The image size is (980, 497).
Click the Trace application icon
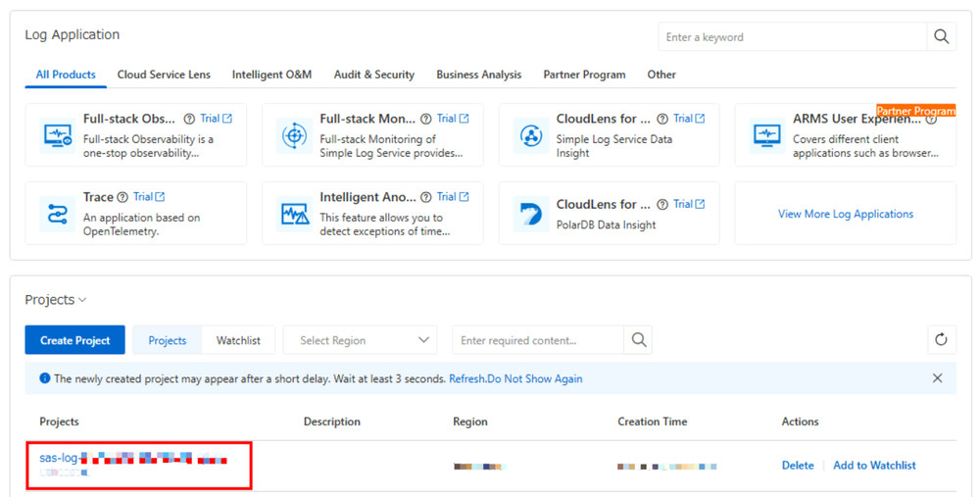pyautogui.click(x=58, y=213)
